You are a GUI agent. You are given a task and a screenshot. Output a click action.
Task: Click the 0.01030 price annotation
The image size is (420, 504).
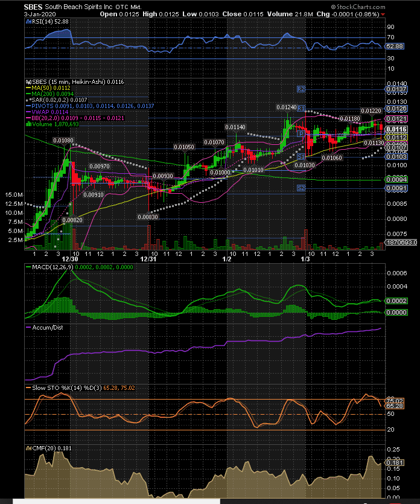click(x=305, y=165)
